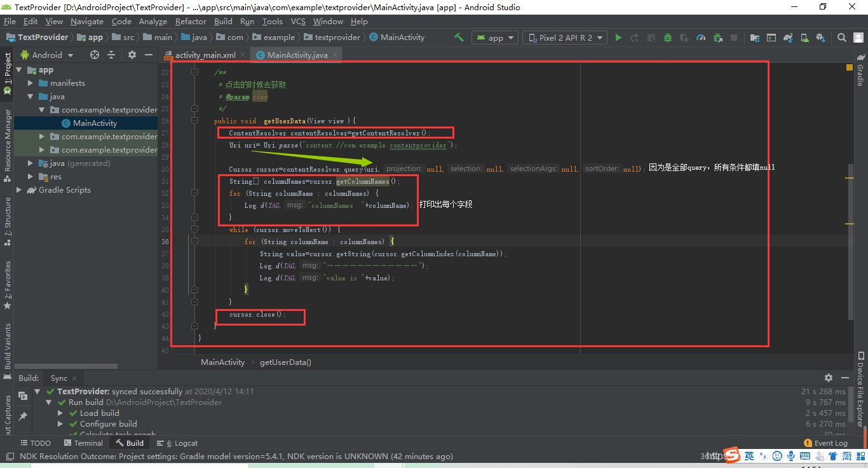Select the MainActivity.java editor tab
Screen dimensions: 868x468
(297, 55)
